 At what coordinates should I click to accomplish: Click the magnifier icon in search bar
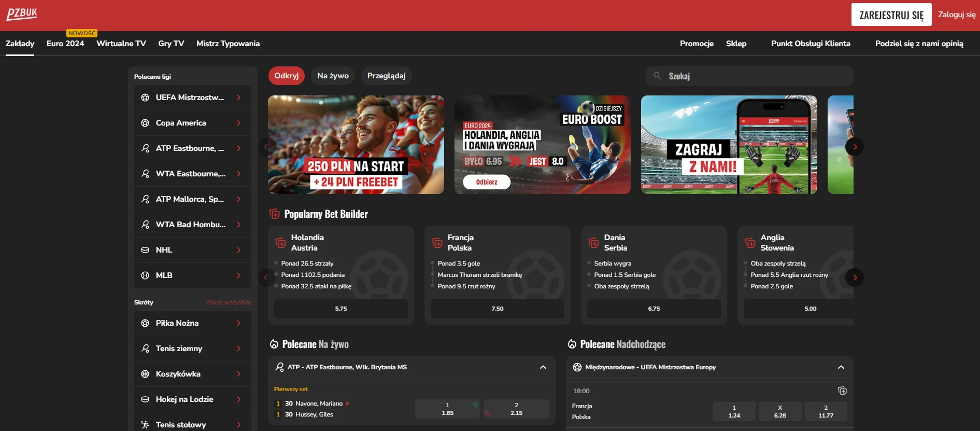pos(657,76)
